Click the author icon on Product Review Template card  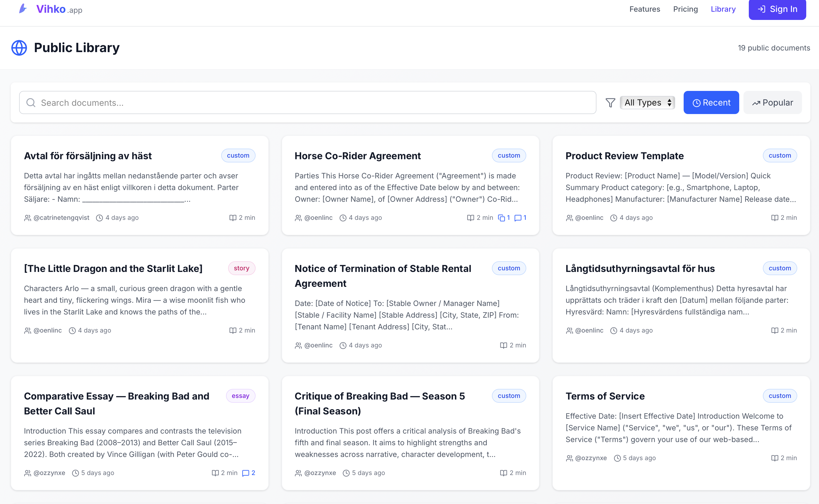569,218
